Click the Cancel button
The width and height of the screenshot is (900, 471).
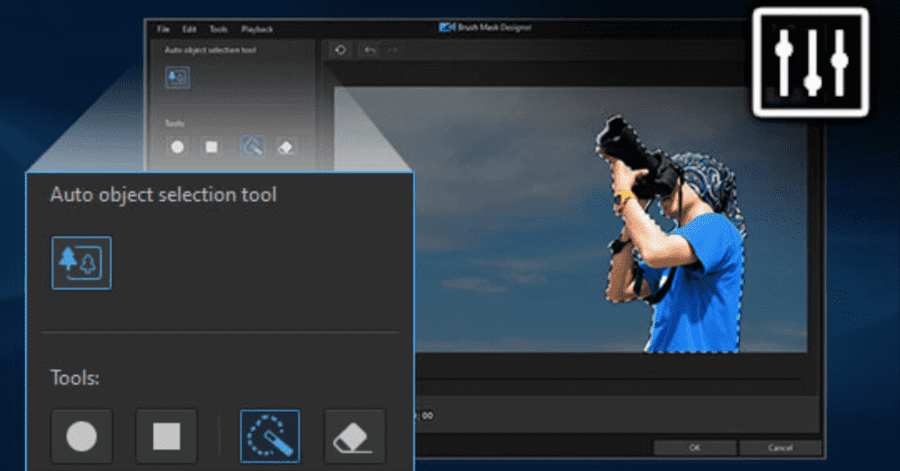click(780, 447)
